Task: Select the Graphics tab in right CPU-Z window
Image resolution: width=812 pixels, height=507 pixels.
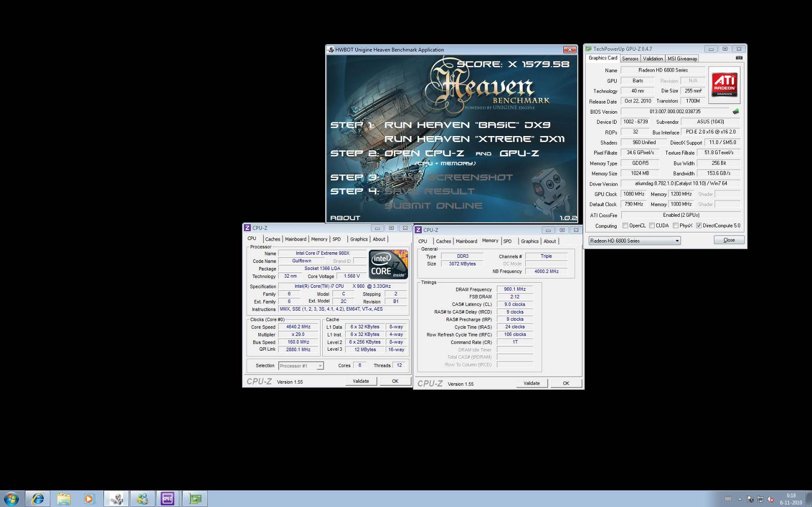Action: tap(530, 241)
